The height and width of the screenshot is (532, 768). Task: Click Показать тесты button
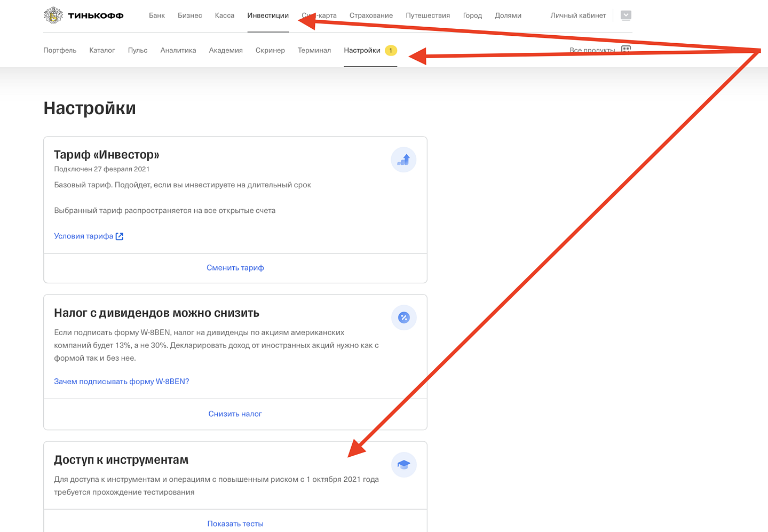pyautogui.click(x=235, y=523)
